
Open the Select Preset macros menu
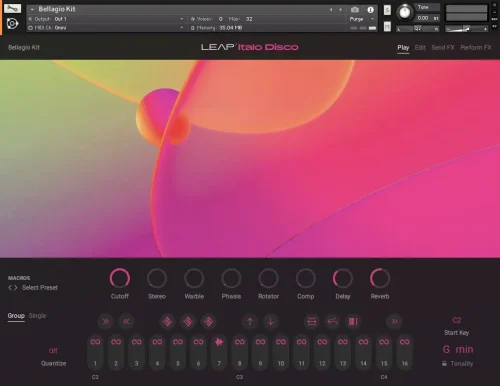[x=40, y=288]
